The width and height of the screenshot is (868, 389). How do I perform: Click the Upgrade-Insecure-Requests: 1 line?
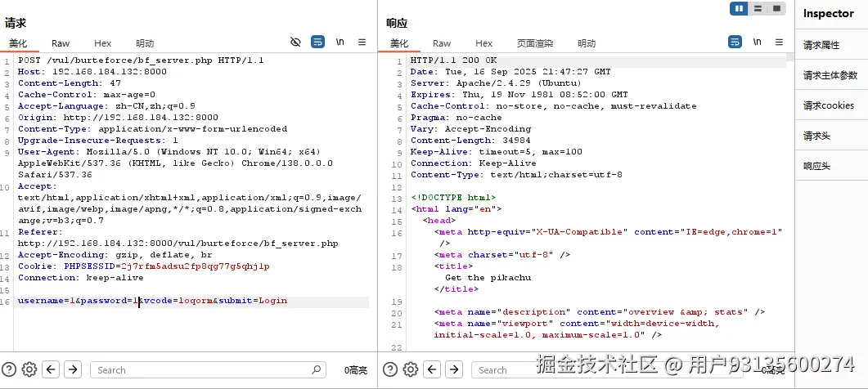[x=98, y=140]
